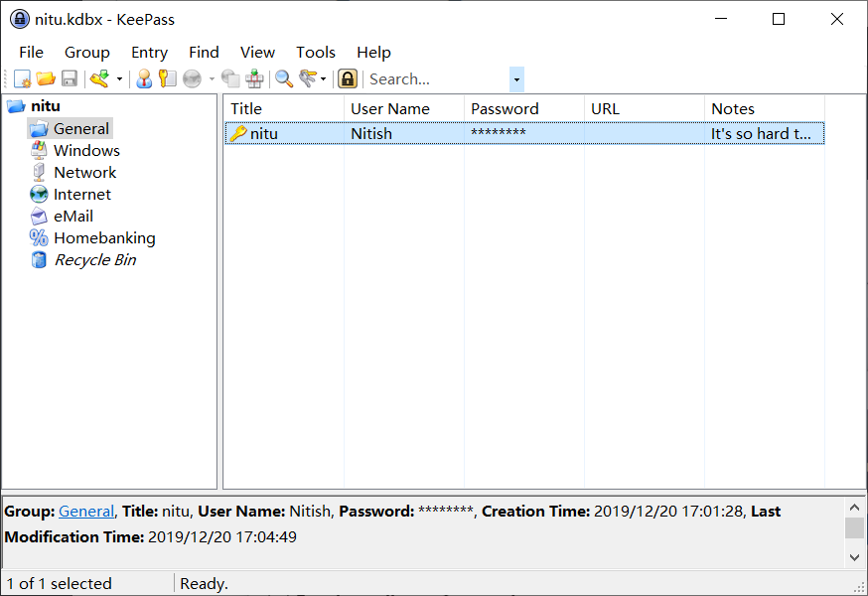The image size is (868, 596).
Task: Open the View menu
Action: (257, 52)
